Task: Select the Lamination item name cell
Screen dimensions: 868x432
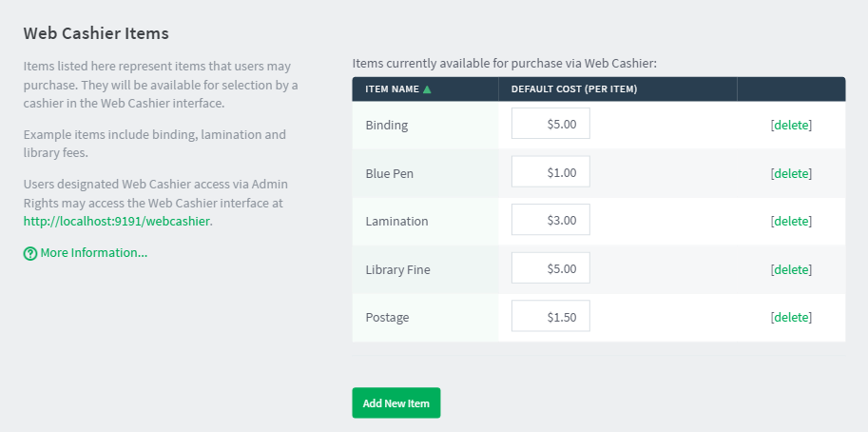Action: pos(425,221)
